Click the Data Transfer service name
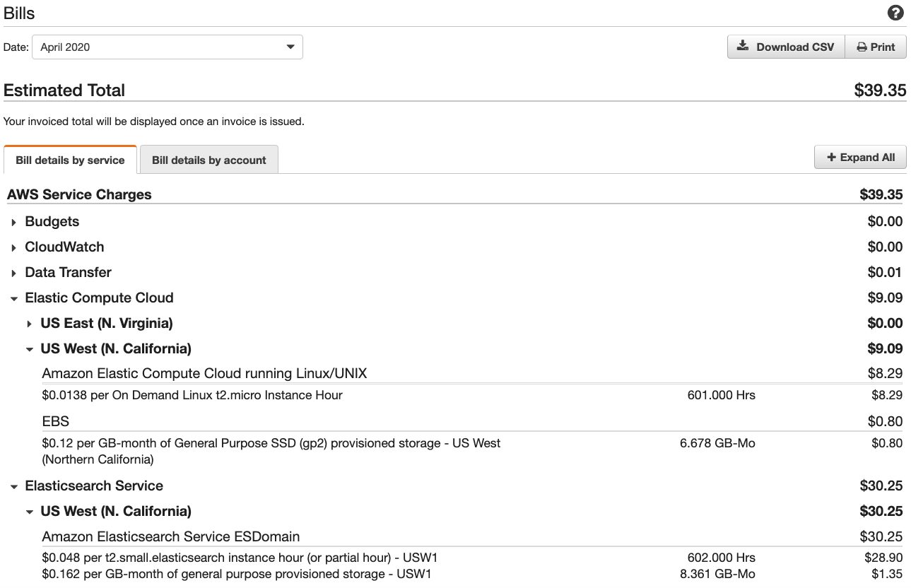 [x=68, y=272]
